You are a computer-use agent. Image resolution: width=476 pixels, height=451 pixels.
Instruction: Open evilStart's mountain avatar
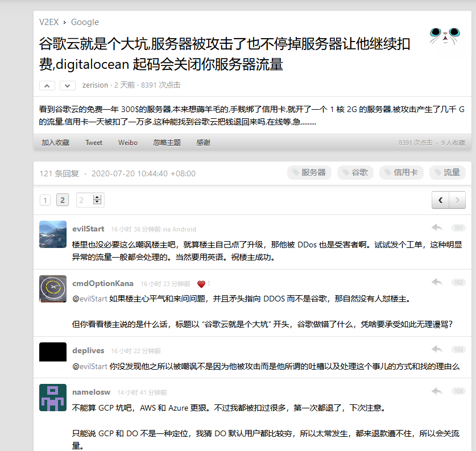[53, 234]
